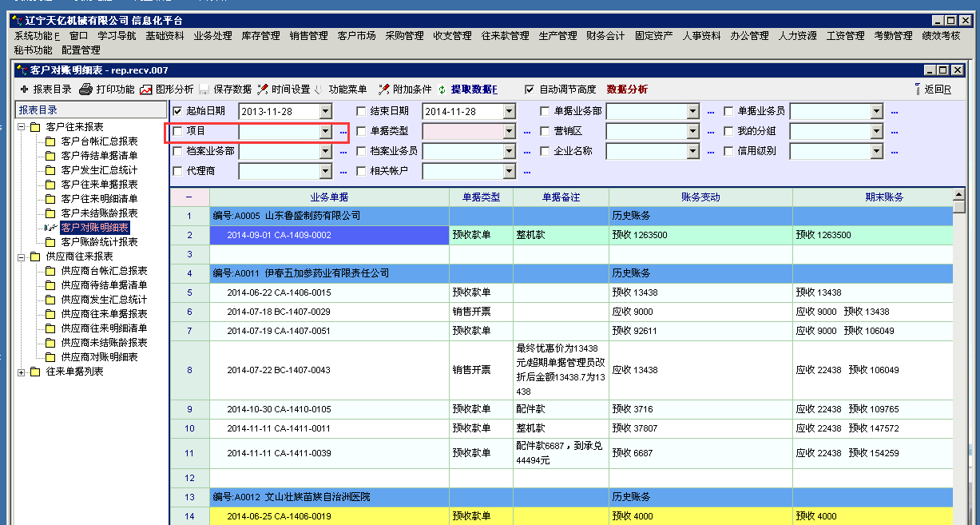Screen dimensions: 980x525
Task: Open 时间设置 toolbar icon
Action: click(263, 89)
